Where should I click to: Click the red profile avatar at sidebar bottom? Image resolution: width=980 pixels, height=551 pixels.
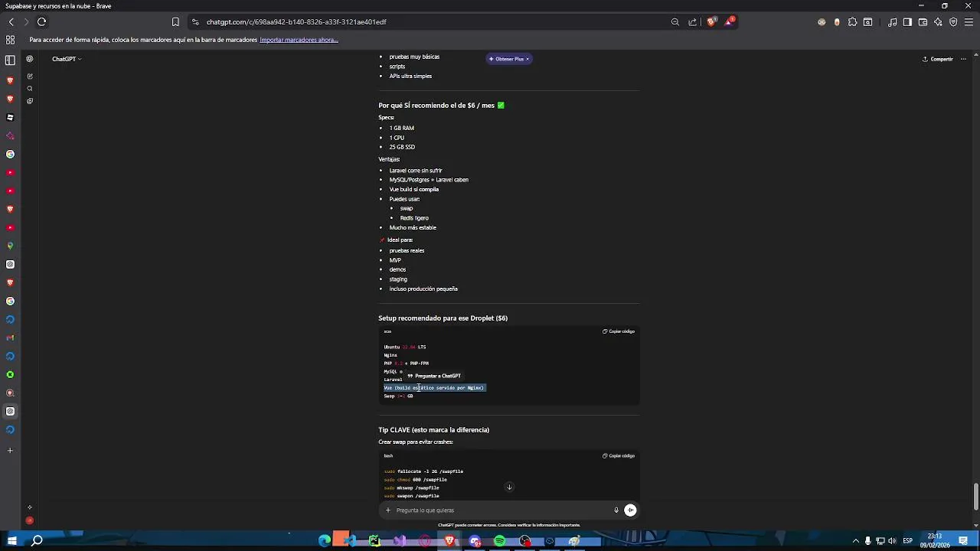click(30, 520)
